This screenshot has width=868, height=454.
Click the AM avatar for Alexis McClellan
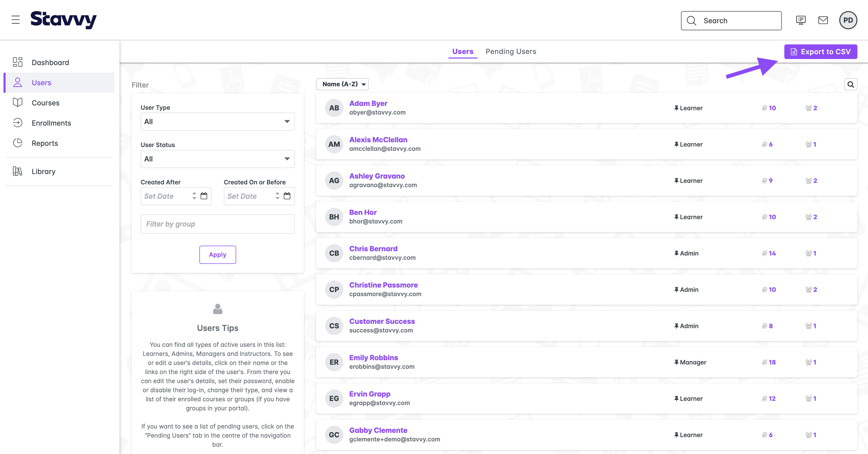334,144
